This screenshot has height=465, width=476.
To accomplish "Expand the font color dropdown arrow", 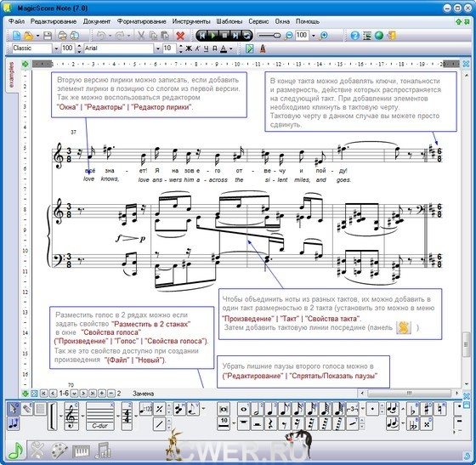I will [x=231, y=48].
